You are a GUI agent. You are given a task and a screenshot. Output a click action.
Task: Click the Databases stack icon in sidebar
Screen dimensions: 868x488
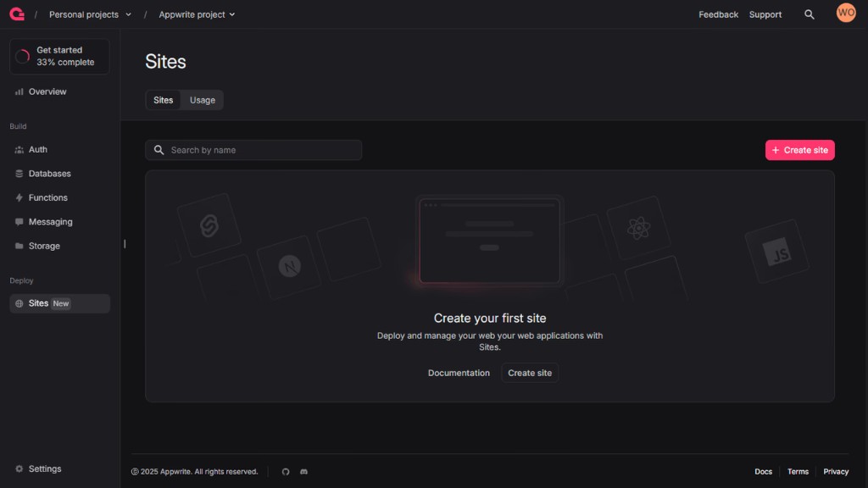tap(19, 174)
